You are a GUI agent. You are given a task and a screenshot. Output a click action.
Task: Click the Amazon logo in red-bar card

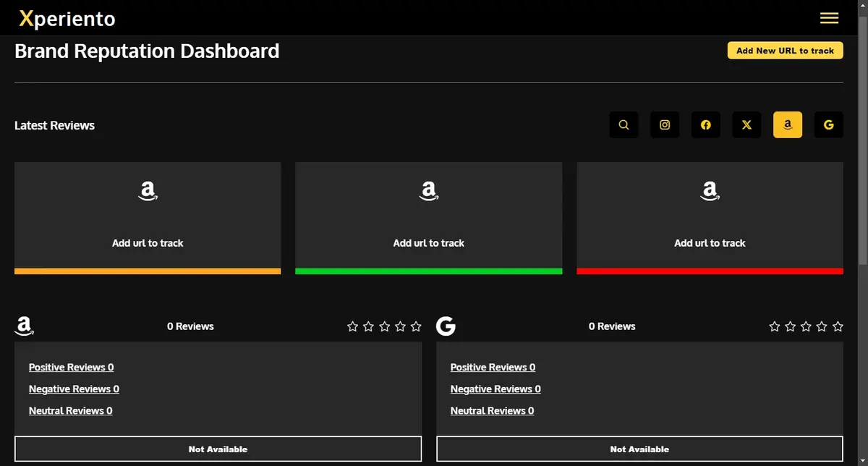pyautogui.click(x=710, y=191)
